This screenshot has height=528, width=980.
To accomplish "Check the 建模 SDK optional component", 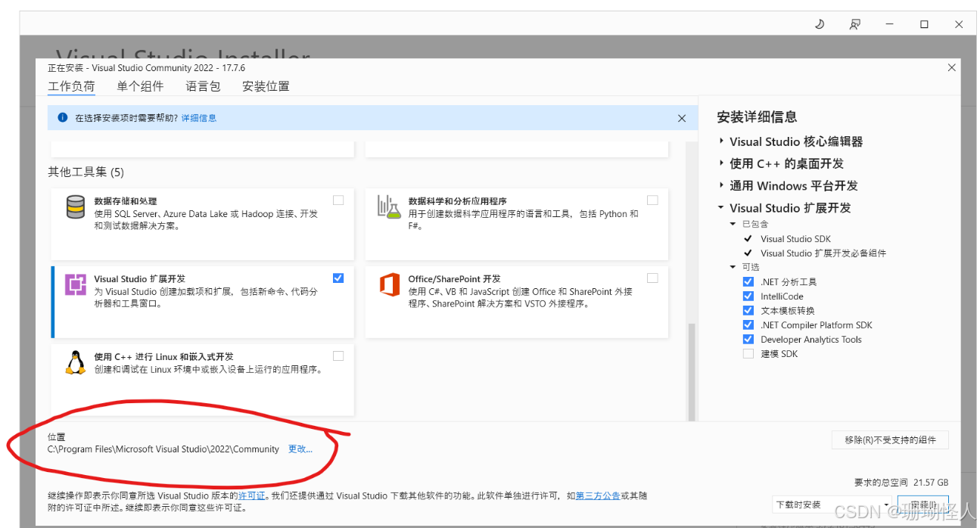I will (x=748, y=354).
